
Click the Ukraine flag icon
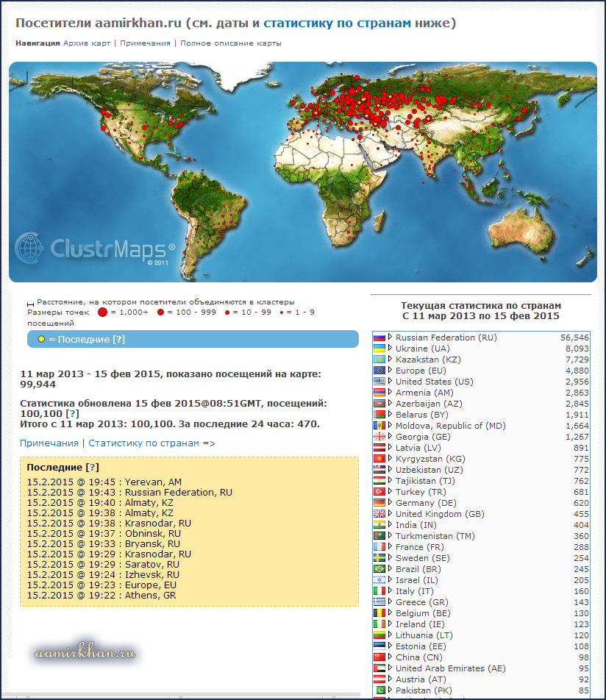point(379,349)
